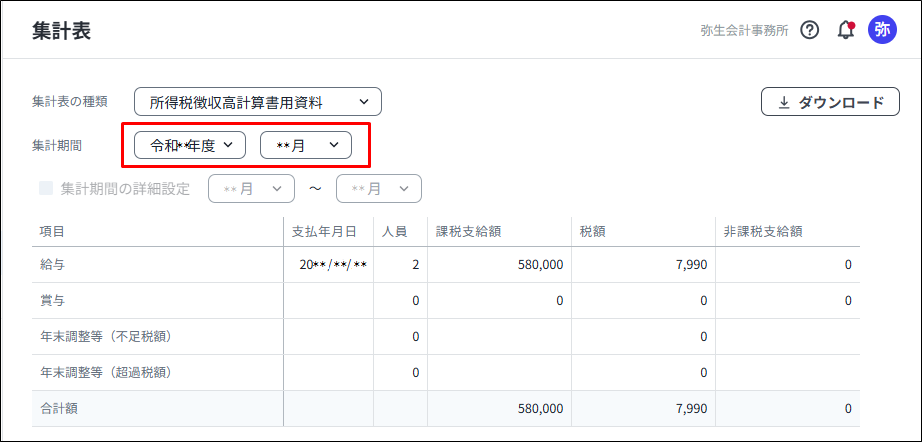Viewport: 922px width, 442px height.
Task: Expand the 令和**年度 year dropdown
Action: (x=190, y=145)
